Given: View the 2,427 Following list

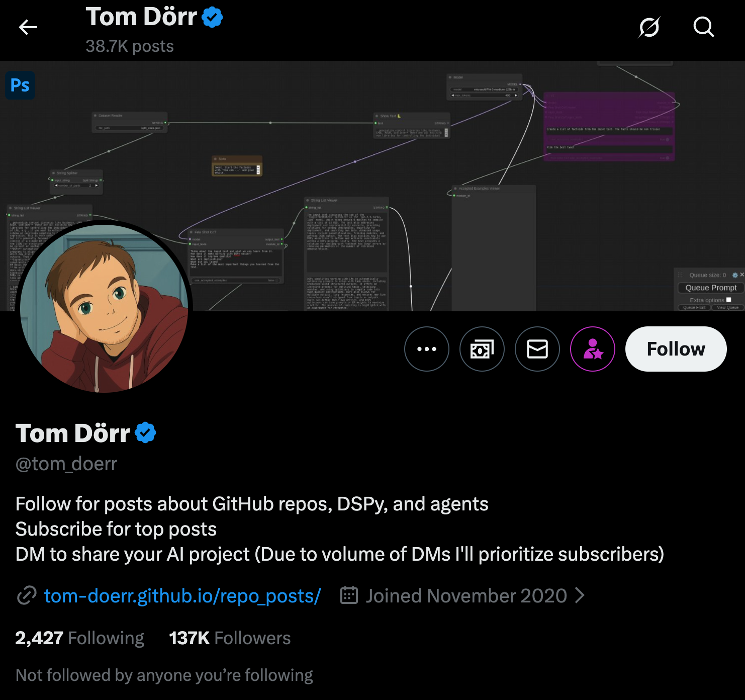Looking at the screenshot, I should tap(79, 638).
